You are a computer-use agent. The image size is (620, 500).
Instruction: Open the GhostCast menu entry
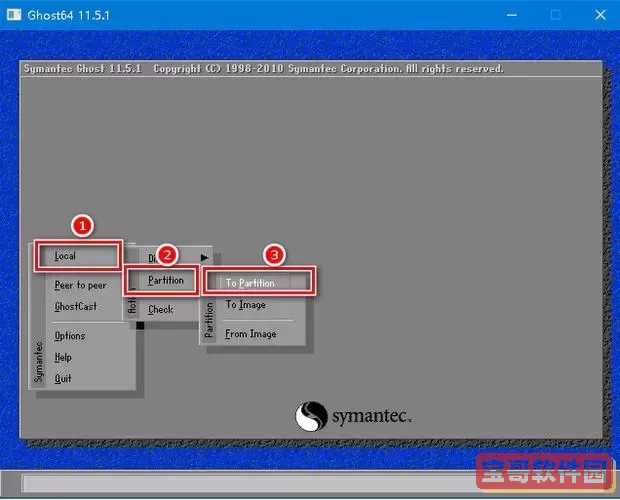[76, 306]
